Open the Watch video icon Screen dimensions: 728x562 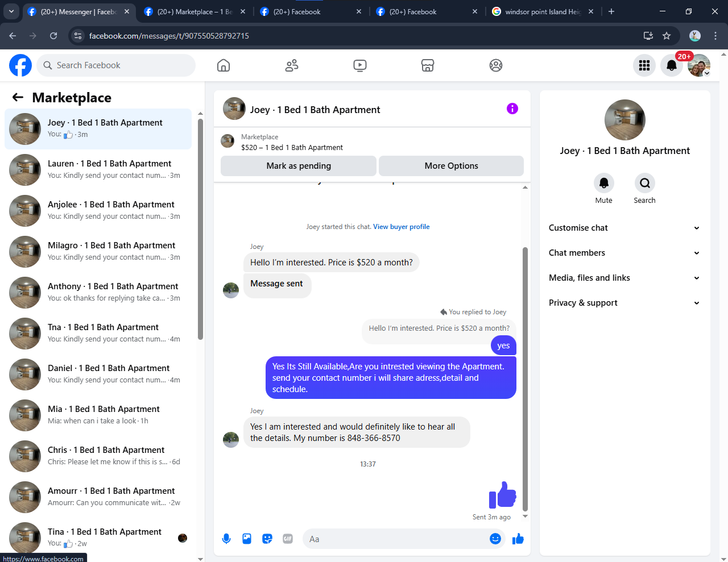[x=360, y=65]
